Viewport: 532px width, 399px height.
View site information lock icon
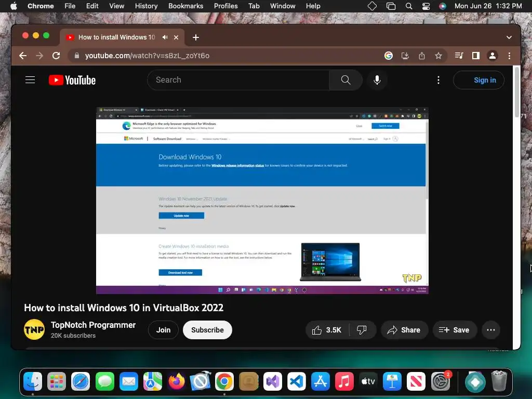click(77, 56)
